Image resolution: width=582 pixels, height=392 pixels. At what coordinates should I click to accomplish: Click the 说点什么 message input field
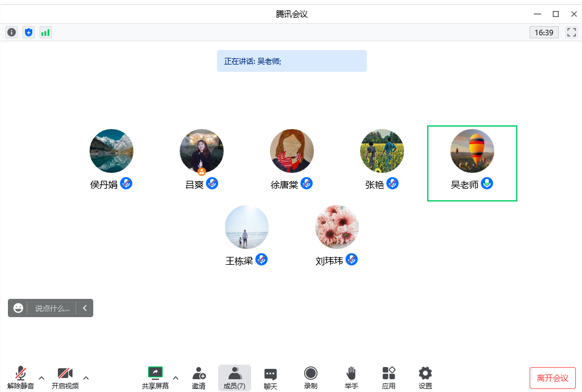(52, 308)
